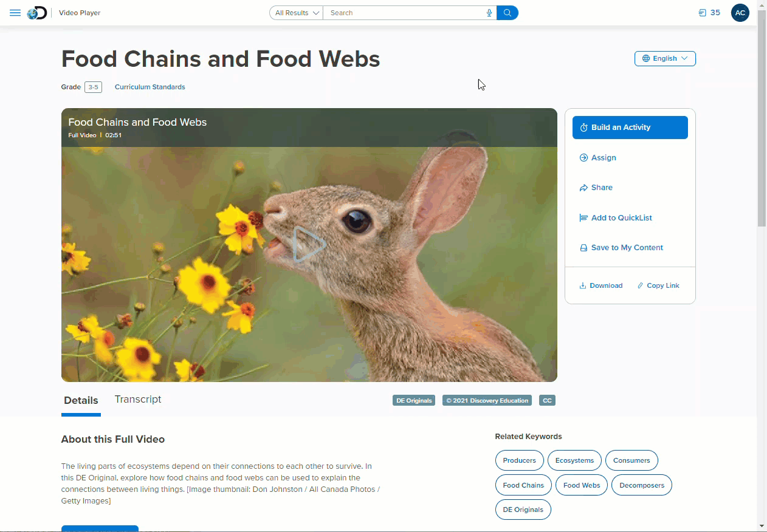Open the QuickList counter showing 35
This screenshot has width=767, height=532.
coord(709,13)
